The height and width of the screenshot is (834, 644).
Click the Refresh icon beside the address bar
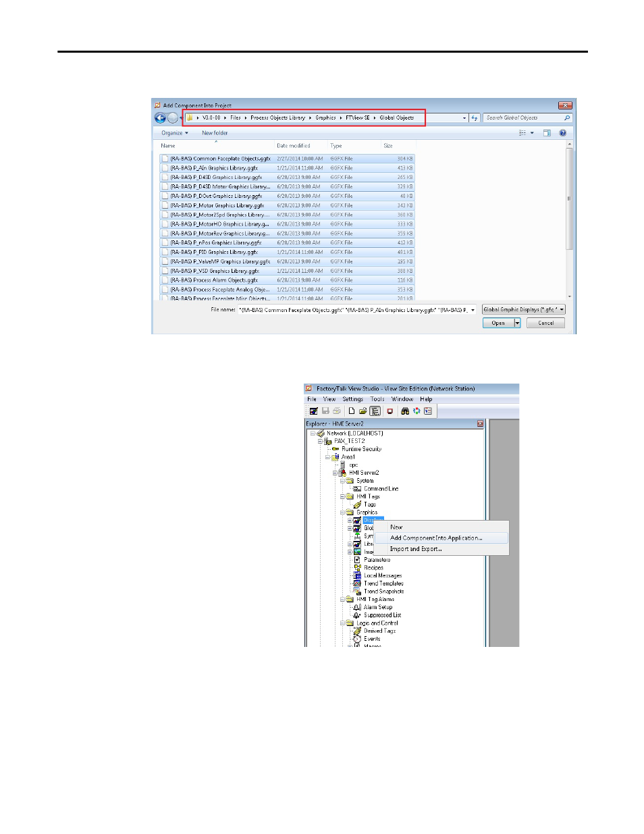[x=475, y=118]
